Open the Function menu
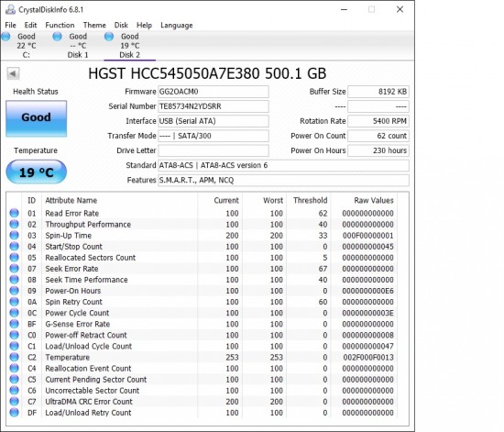This screenshot has width=504, height=432. click(x=60, y=25)
